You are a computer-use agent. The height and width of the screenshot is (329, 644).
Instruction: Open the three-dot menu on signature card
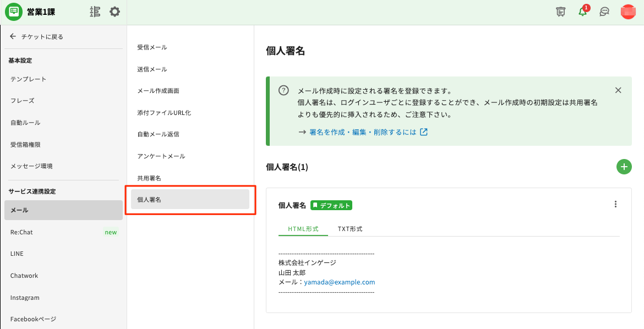click(x=615, y=204)
